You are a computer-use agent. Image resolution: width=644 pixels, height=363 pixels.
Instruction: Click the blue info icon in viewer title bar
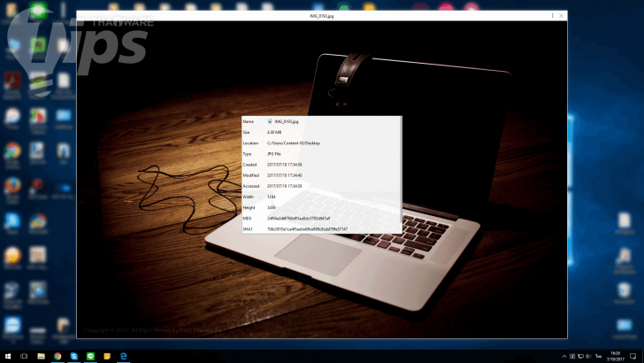[552, 16]
